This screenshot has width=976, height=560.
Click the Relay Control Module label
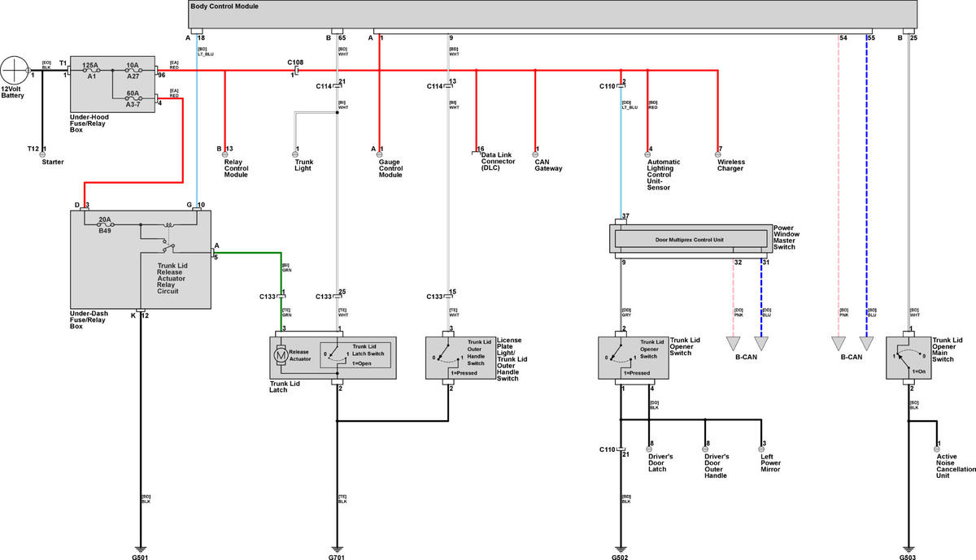tap(236, 168)
